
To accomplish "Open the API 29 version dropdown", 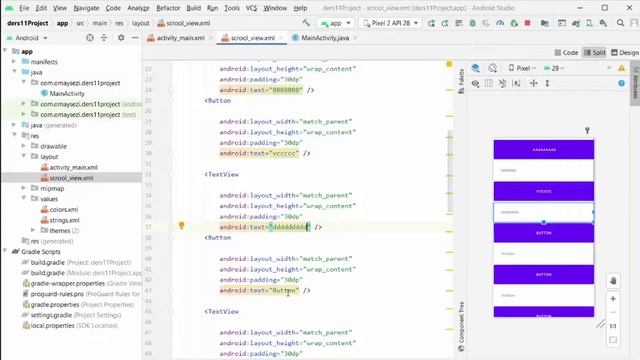I will coord(555,68).
